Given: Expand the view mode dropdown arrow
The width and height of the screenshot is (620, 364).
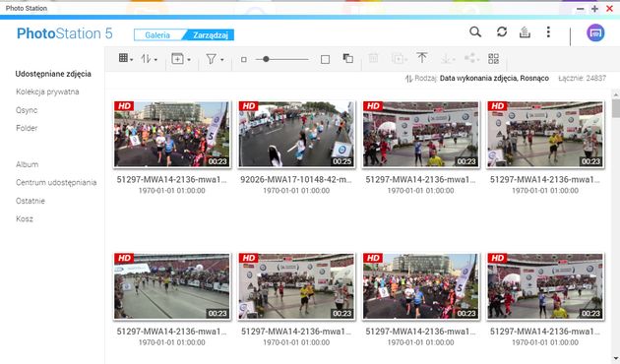Looking at the screenshot, I should (131, 60).
